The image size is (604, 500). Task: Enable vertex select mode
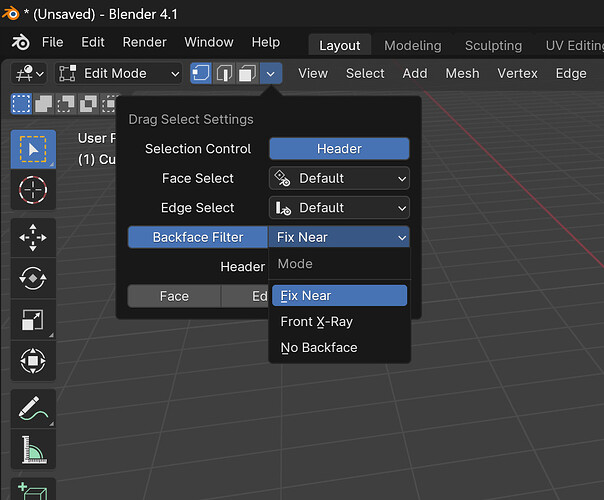tap(201, 73)
